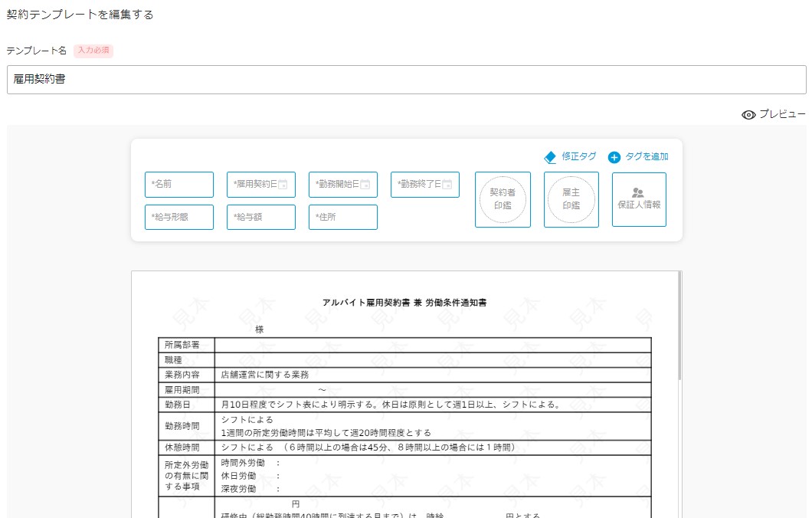This screenshot has width=812, height=518.
Task: Click the eraser icon for 修正タグ
Action: (550, 157)
